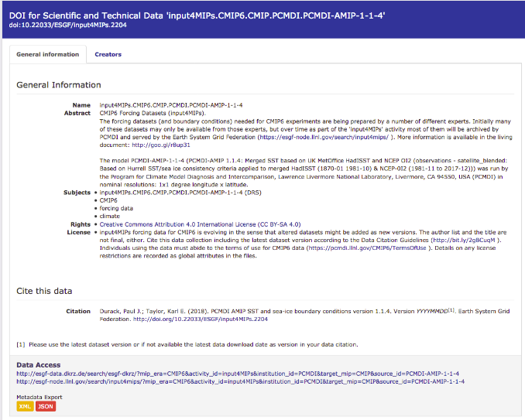Click the 'forcing data' subject bullet
The image size is (525, 420).
116,208
